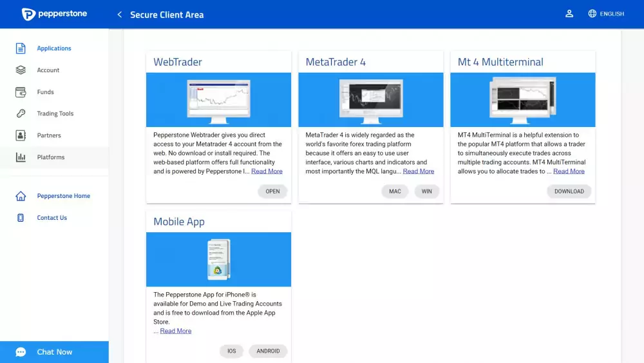Click the MetaTrader 4 card title
This screenshot has height=363, width=644.
point(335,62)
